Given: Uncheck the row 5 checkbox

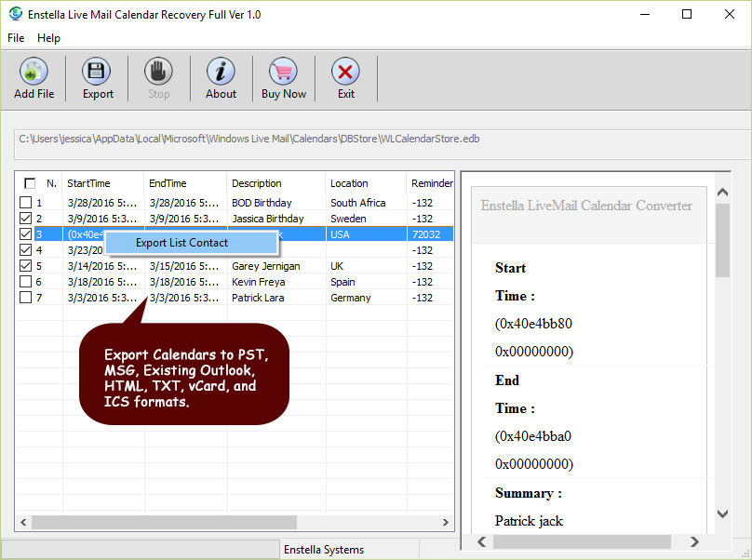Looking at the screenshot, I should pos(26,266).
